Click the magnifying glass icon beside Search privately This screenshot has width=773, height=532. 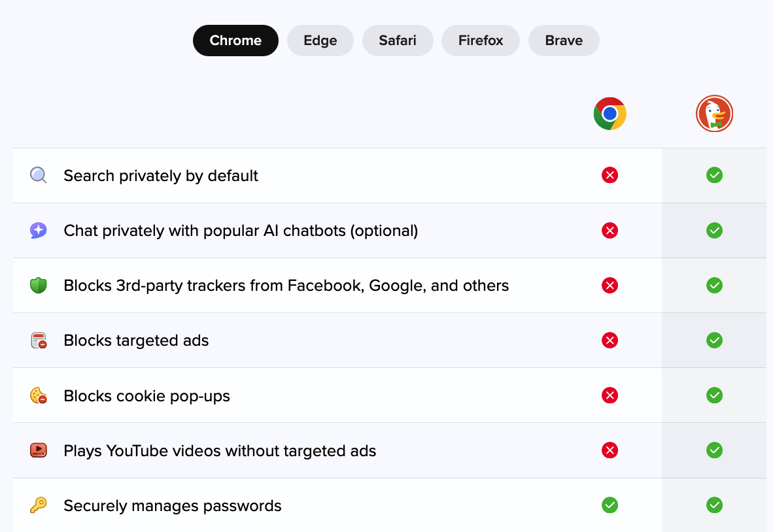pos(39,175)
